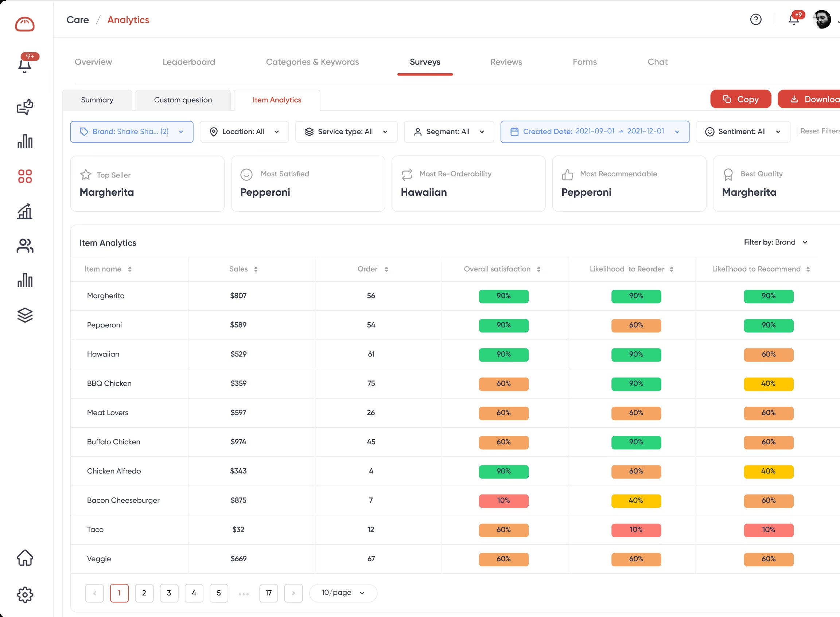The image size is (840, 617).
Task: Open the sidebar notification bell with 9+ badge
Action: click(x=25, y=65)
